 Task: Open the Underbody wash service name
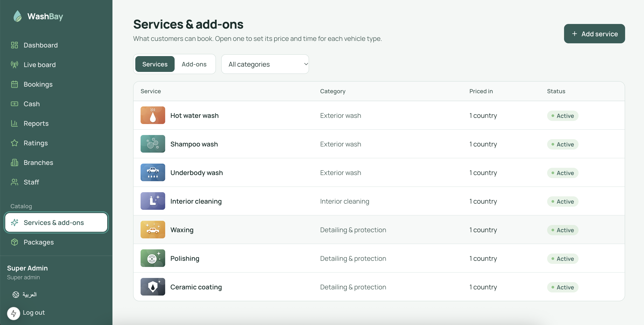(x=197, y=173)
